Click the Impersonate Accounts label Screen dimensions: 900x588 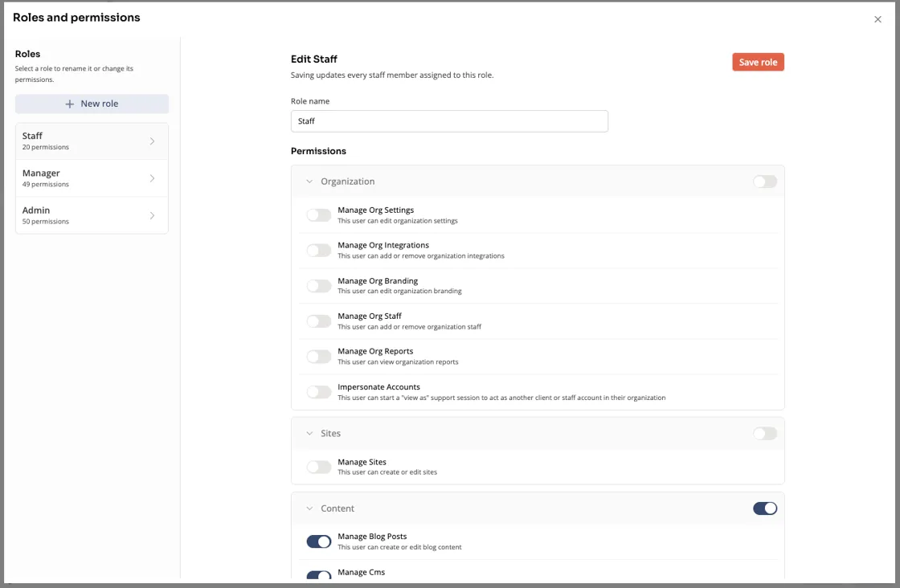pyautogui.click(x=378, y=386)
